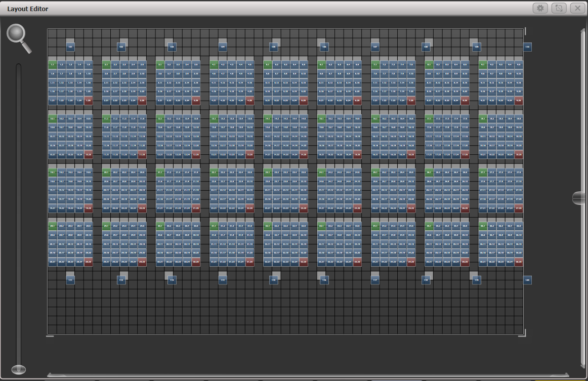Screen dimensions: 588x381
Task: Select green fixture cell 11.1
Action: pyautogui.click(x=106, y=119)
